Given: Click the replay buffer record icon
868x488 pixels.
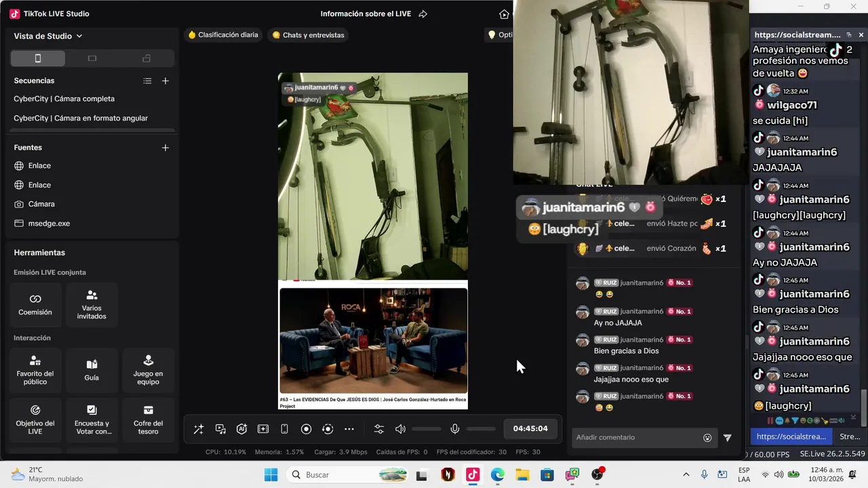Looking at the screenshot, I should point(328,429).
